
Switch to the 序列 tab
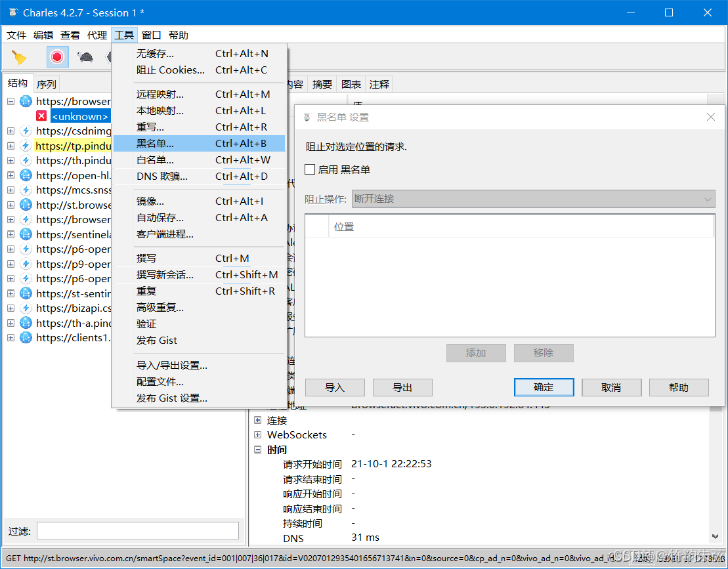(x=47, y=84)
